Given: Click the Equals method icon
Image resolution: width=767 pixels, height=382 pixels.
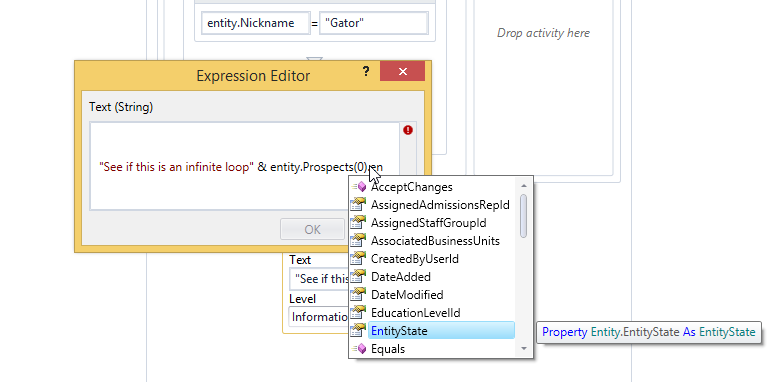Looking at the screenshot, I should pos(359,349).
